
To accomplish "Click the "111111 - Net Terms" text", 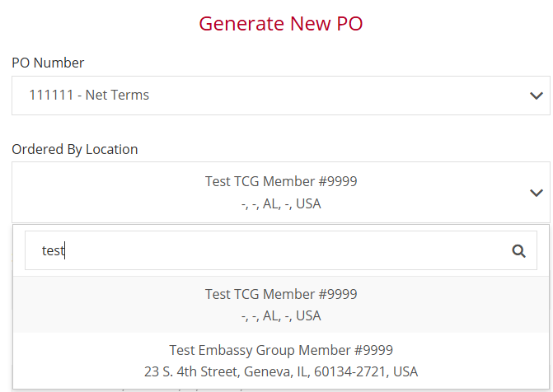I will pos(89,96).
